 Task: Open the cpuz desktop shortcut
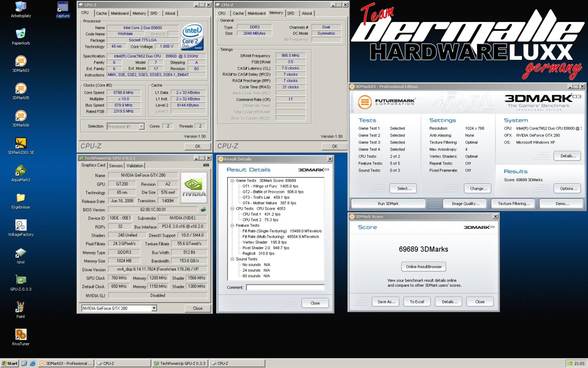[x=21, y=256]
